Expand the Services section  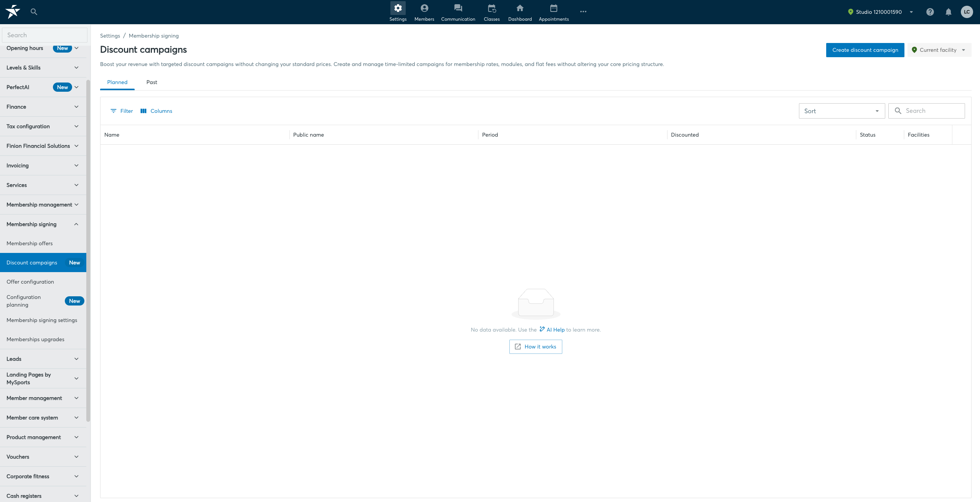click(x=43, y=185)
